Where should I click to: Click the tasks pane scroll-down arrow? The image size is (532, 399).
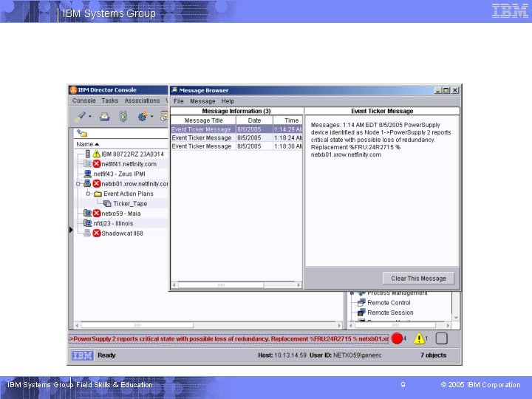pos(456,318)
